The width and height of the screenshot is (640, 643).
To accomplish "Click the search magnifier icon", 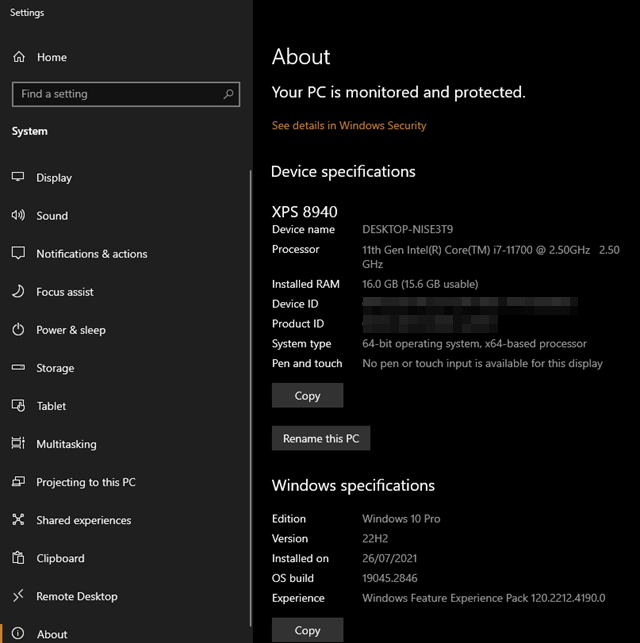I will coord(228,94).
